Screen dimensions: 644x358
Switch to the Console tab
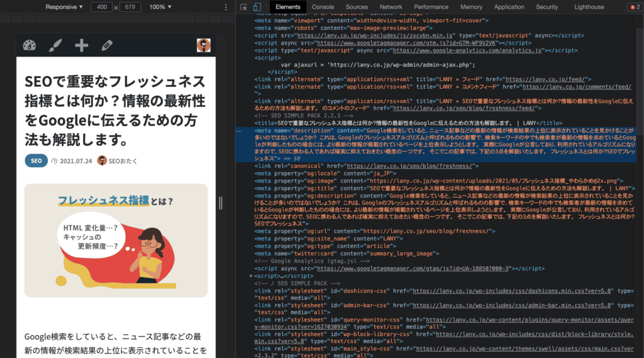coord(323,7)
